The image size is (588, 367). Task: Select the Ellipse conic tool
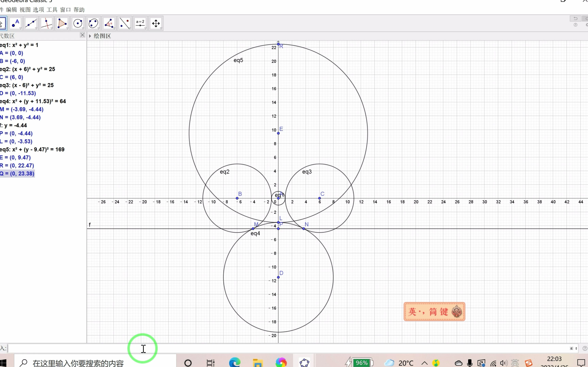tap(93, 23)
